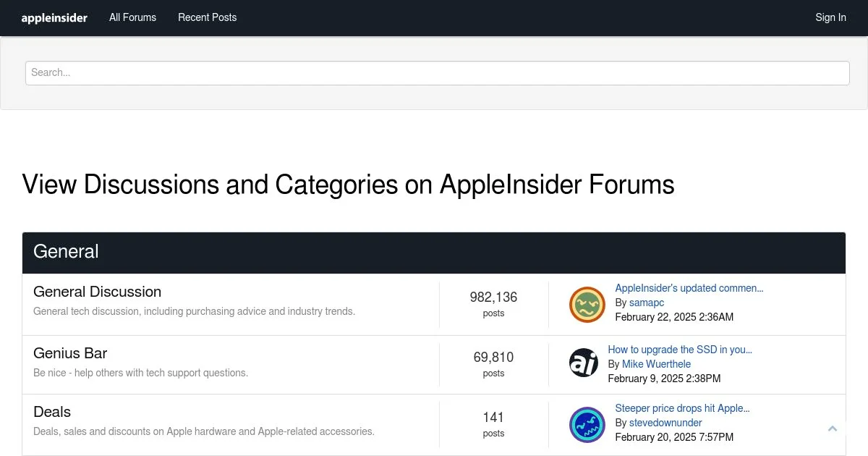Open the Mike Wuerthele profile link
868x456 pixels.
click(x=656, y=364)
